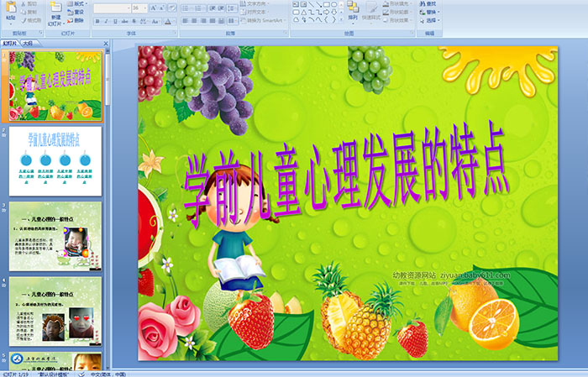Click the Arrange (排列) button
Viewport: 588px width, 377px height.
353,11
